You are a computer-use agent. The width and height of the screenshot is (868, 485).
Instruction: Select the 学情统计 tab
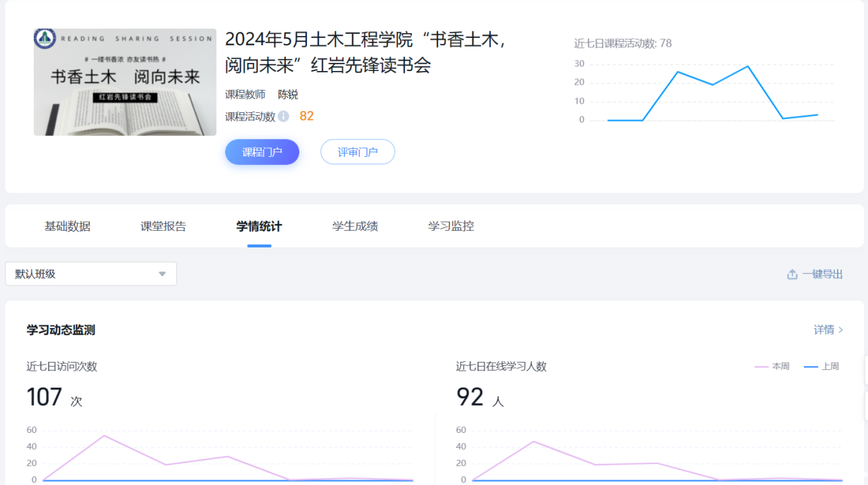(x=259, y=227)
